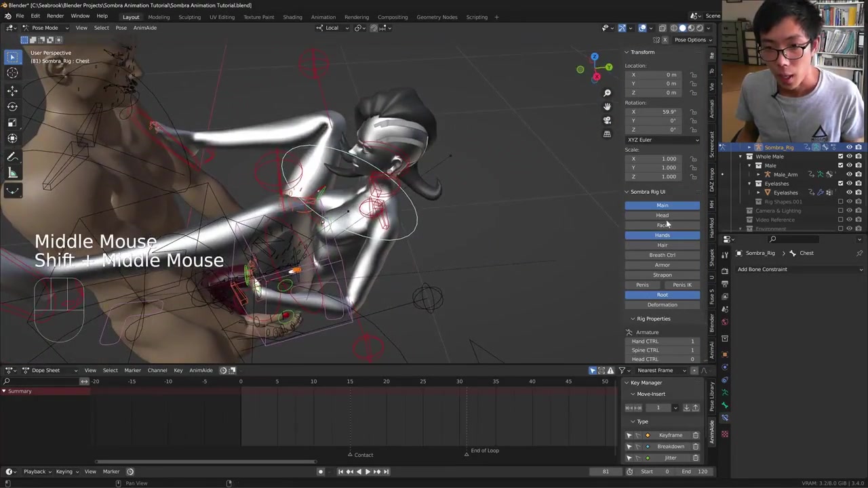The height and width of the screenshot is (488, 868).
Task: Open the XYZ Euler rotation mode dropdown
Action: [x=663, y=140]
